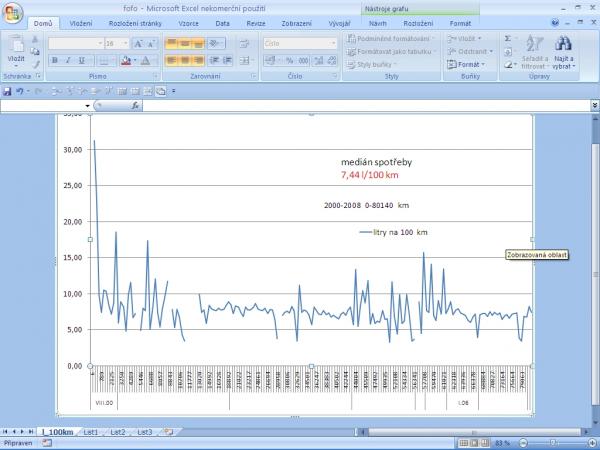Click the Najít a vybrat binoculars icon
This screenshot has width=600, height=450.
pyautogui.click(x=563, y=45)
